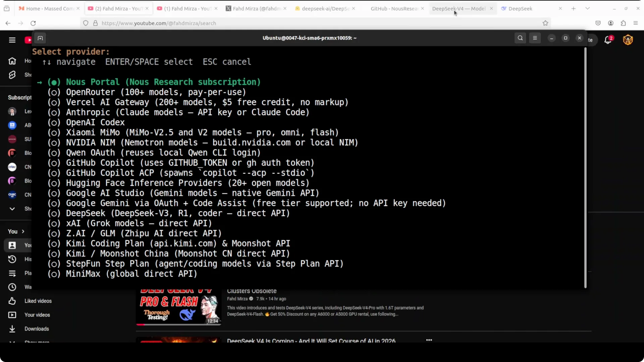Image resolution: width=644 pixels, height=362 pixels.
Task: Click browser forward arrow
Action: click(x=20, y=23)
